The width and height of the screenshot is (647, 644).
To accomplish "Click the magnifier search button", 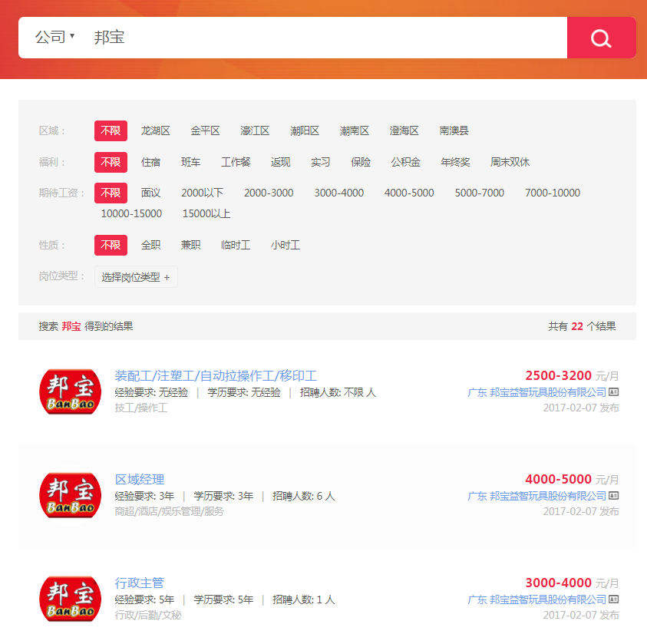I will click(601, 38).
